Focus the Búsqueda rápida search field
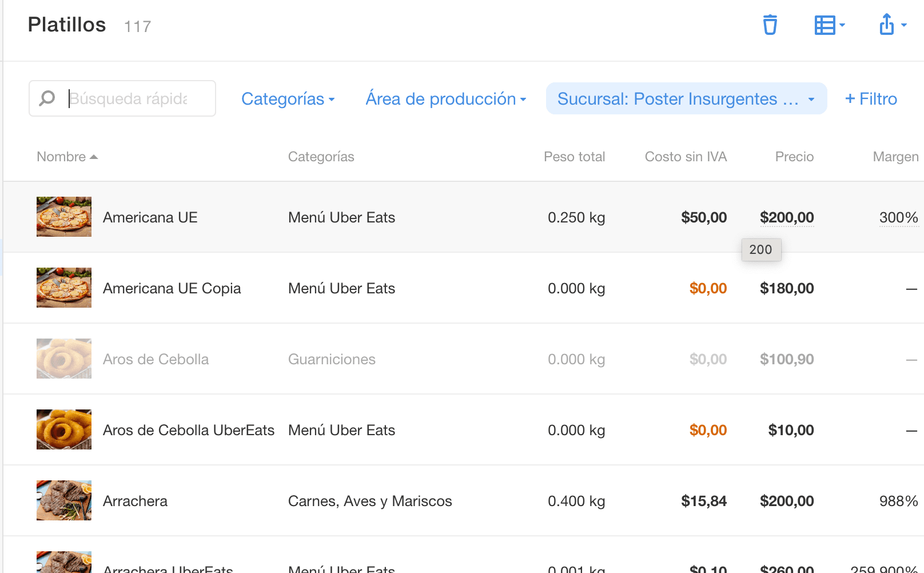 [132, 98]
